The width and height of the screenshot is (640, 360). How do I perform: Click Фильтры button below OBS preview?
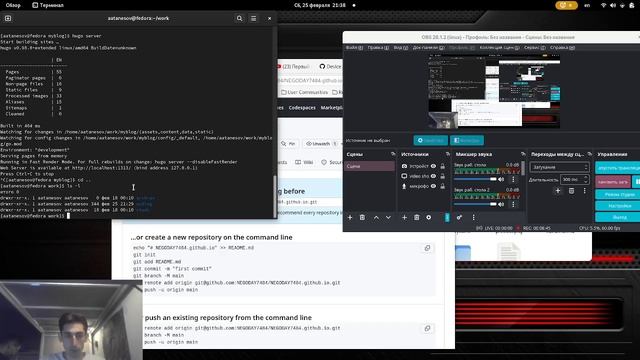(467, 140)
